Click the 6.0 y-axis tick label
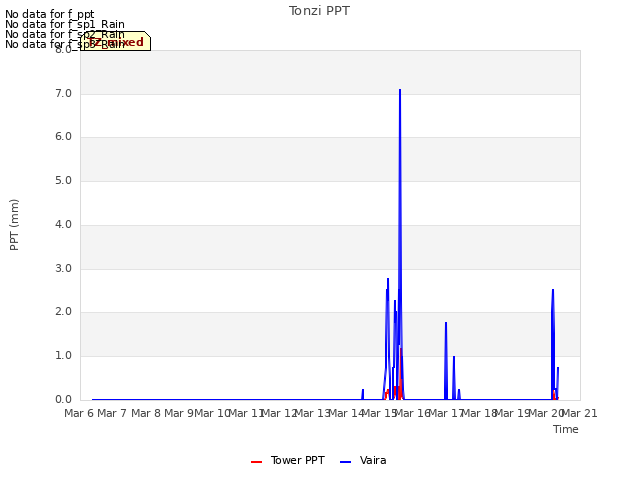The image size is (640, 480). (63, 137)
